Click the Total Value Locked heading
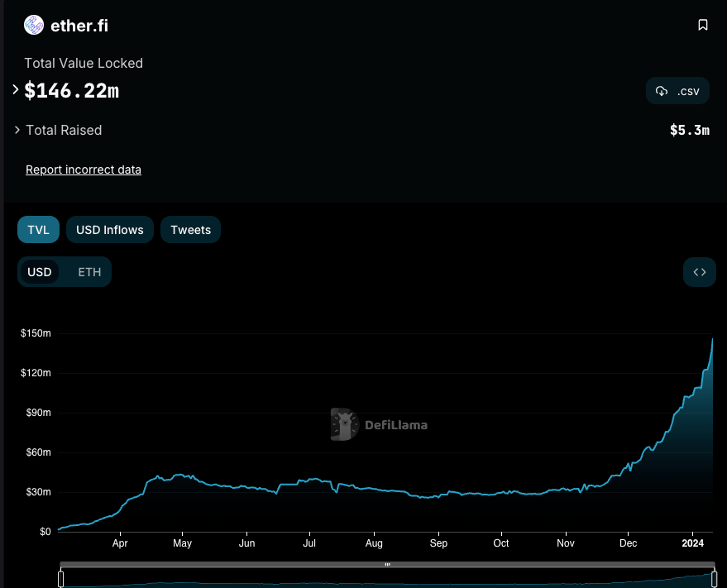The width and height of the screenshot is (727, 588). pyautogui.click(x=84, y=63)
